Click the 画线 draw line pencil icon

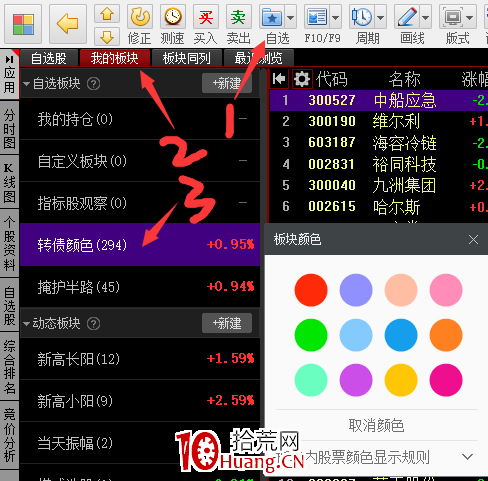point(407,17)
